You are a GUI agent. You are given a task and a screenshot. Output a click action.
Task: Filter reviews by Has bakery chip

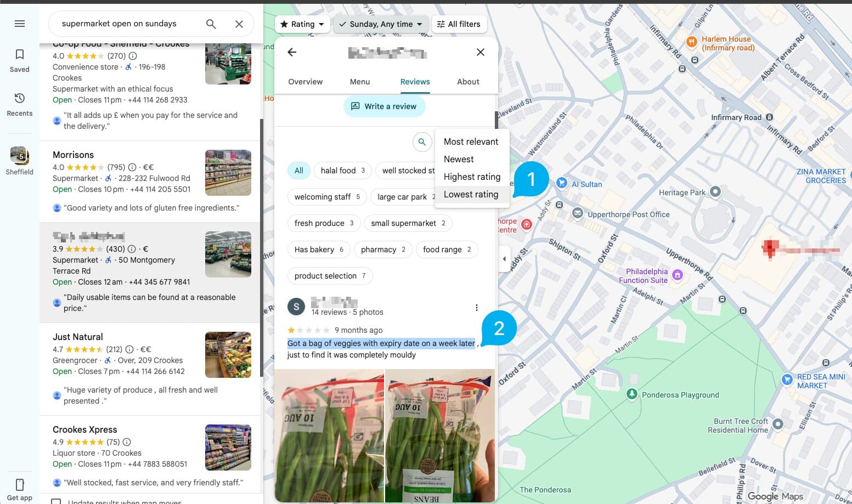[x=319, y=250]
